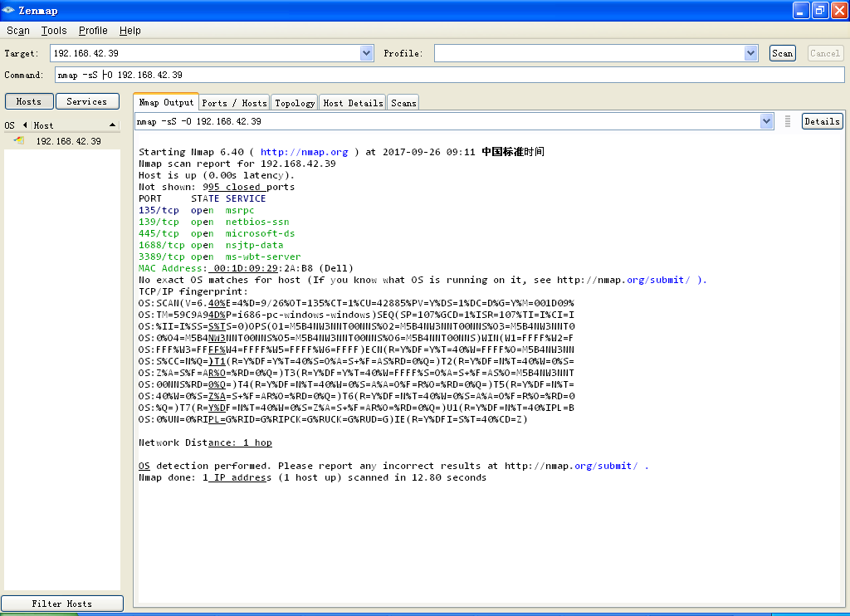Expand the Profile dropdown arrow

pos(750,53)
